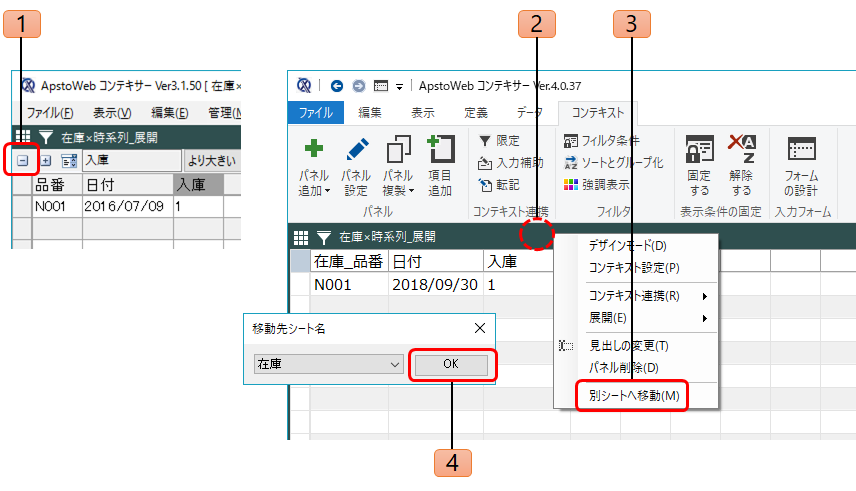856x491 pixels.
Task: Open ファイル(F) menu in Ver3.1.50 window
Action: (x=50, y=113)
